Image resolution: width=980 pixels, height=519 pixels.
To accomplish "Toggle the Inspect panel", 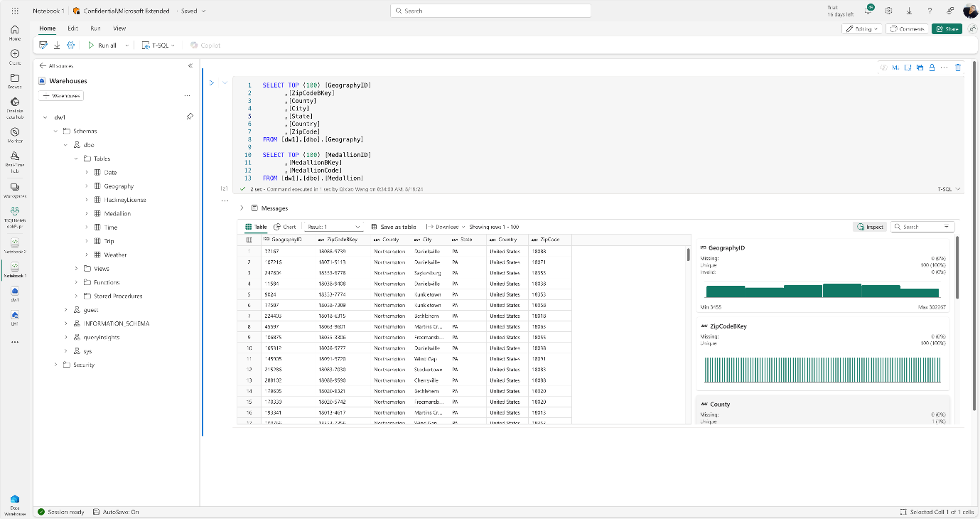I will click(870, 227).
